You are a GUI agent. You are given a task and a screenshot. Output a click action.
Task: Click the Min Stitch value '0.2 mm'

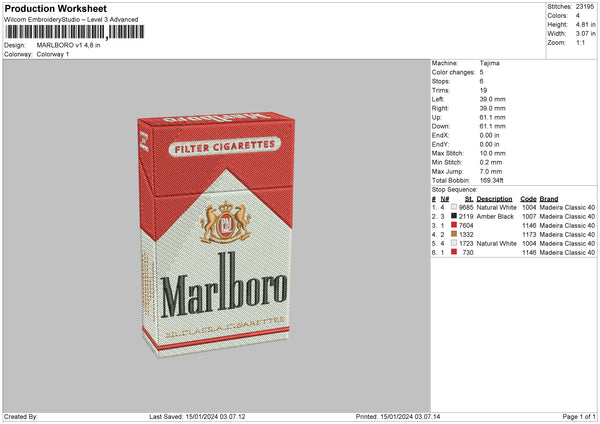(491, 162)
